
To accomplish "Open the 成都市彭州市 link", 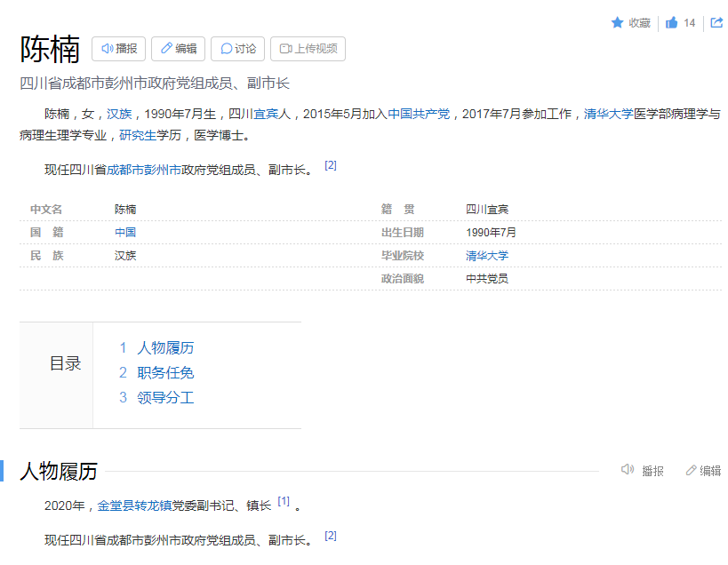I will pyautogui.click(x=144, y=171).
